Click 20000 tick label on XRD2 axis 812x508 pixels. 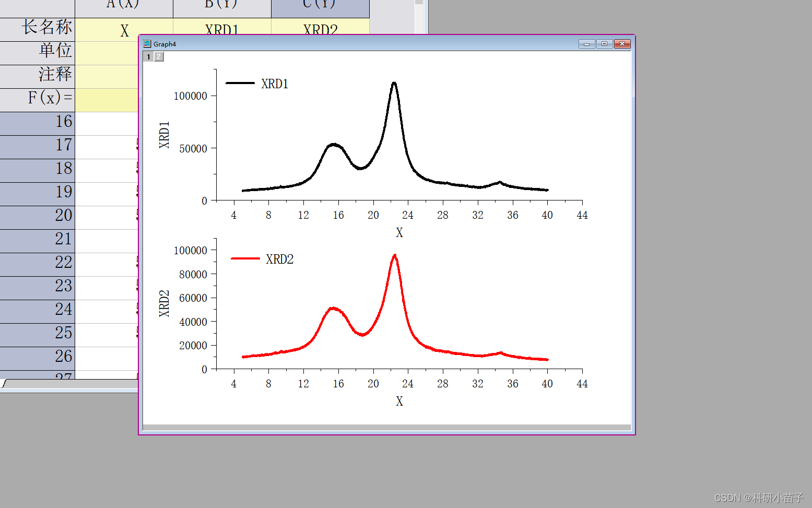click(x=193, y=346)
